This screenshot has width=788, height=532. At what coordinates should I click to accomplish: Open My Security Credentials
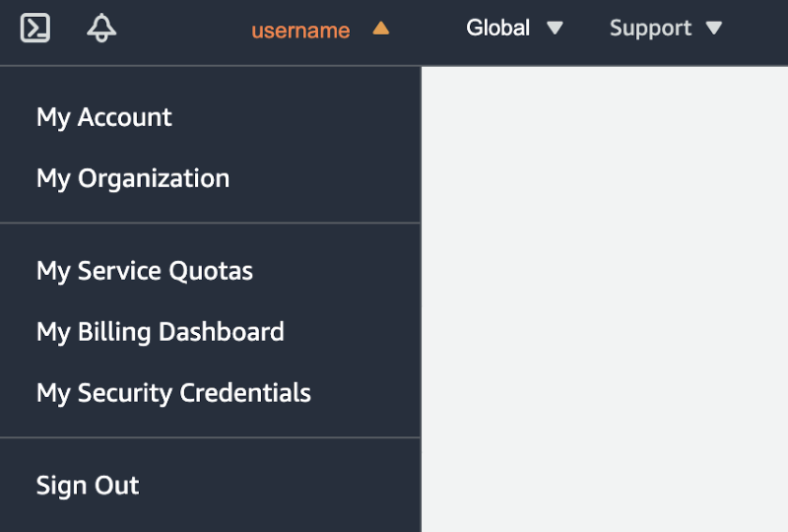pos(173,393)
